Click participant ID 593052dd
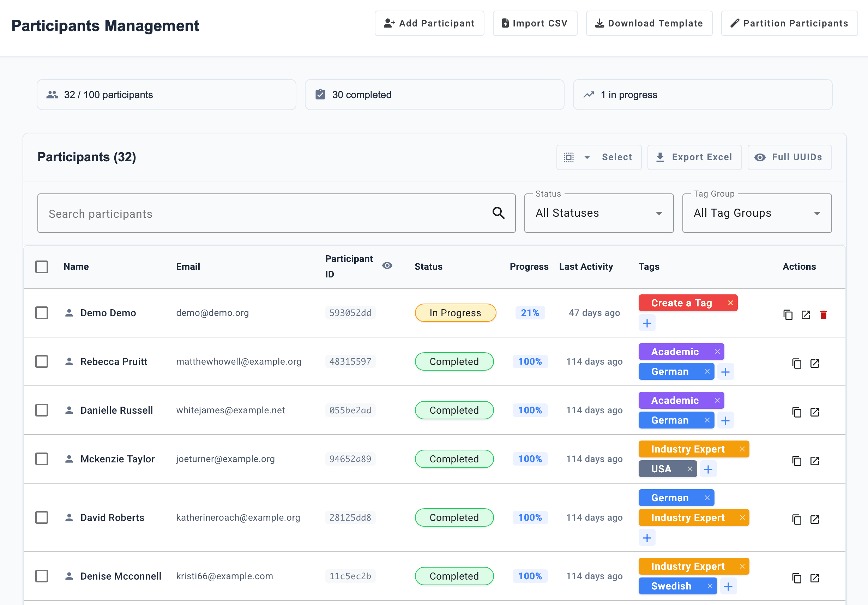 point(350,313)
